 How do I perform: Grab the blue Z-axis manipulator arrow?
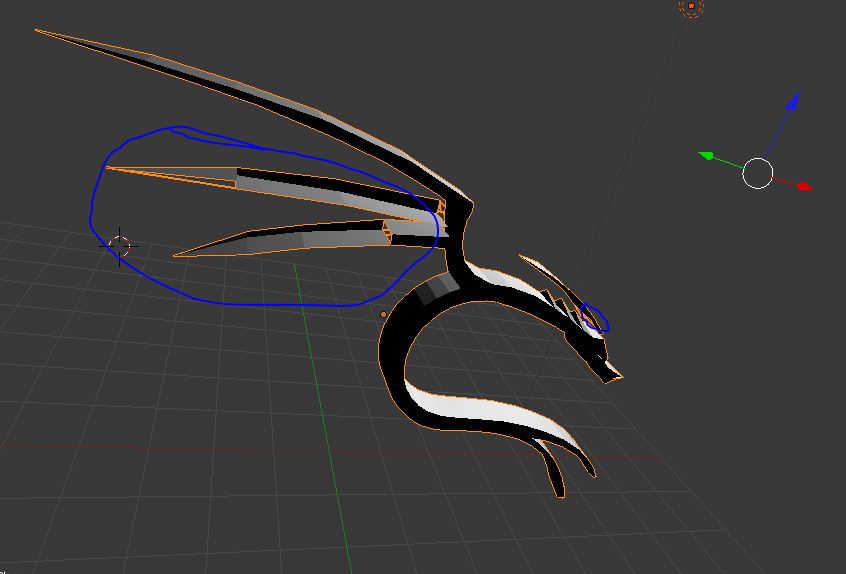point(792,102)
